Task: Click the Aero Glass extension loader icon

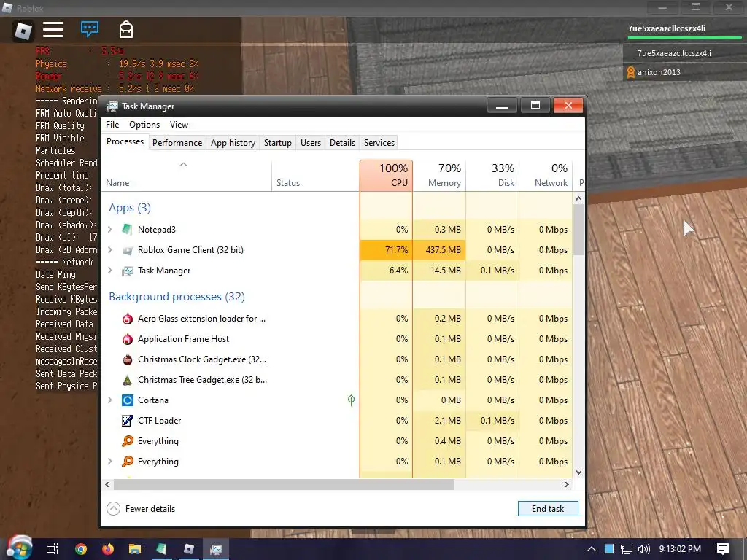Action: [x=127, y=319]
